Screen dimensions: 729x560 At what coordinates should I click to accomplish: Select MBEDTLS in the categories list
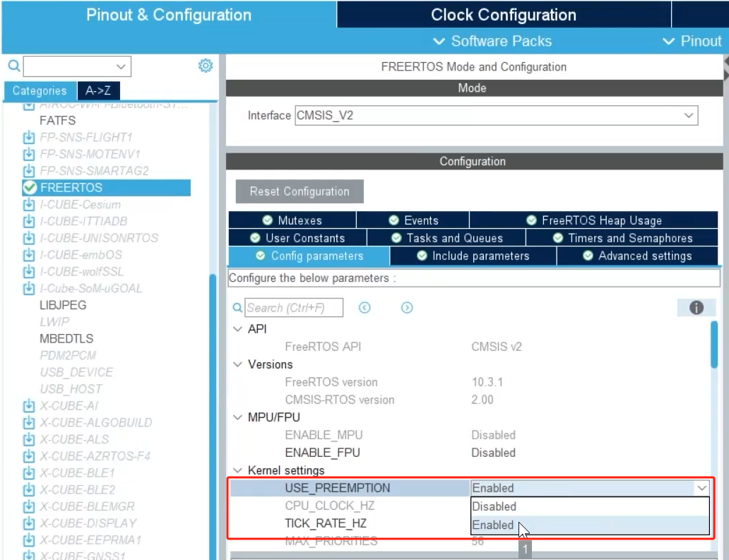66,338
